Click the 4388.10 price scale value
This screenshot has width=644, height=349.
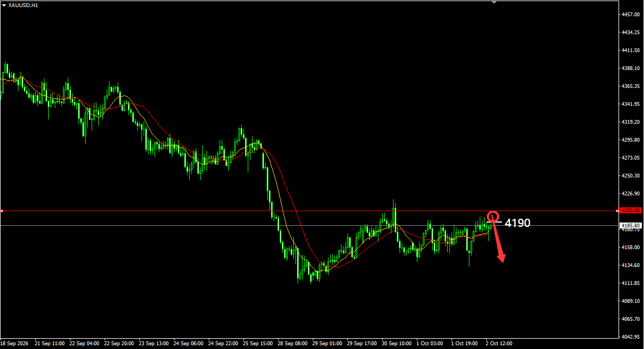630,68
